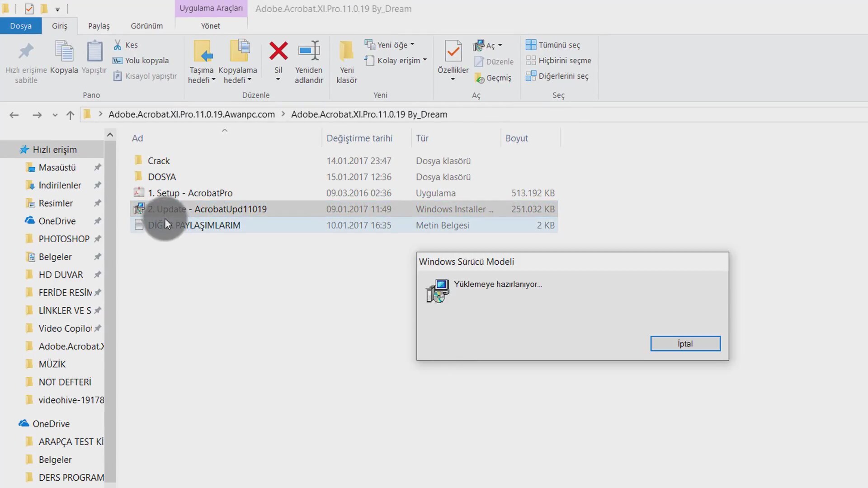Select the Crack folder in explorer
868x488 pixels.
click(158, 160)
